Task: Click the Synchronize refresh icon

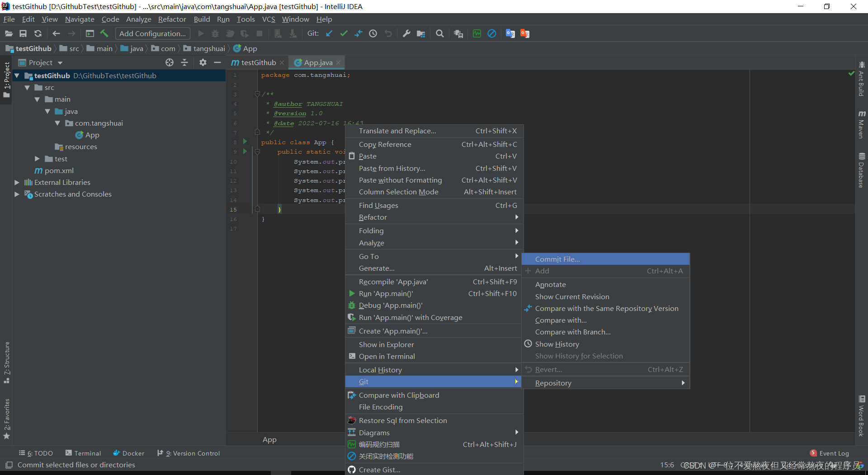Action: 38,33
